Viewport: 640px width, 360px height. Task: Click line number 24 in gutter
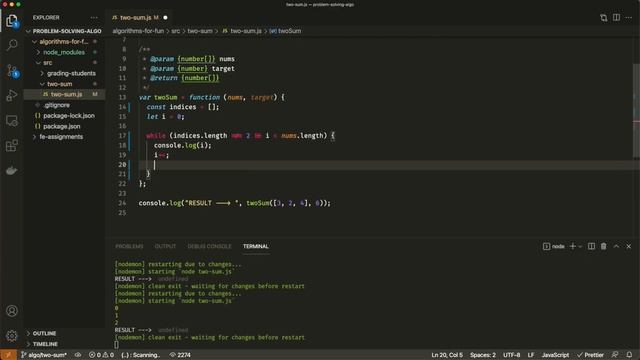pos(122,203)
